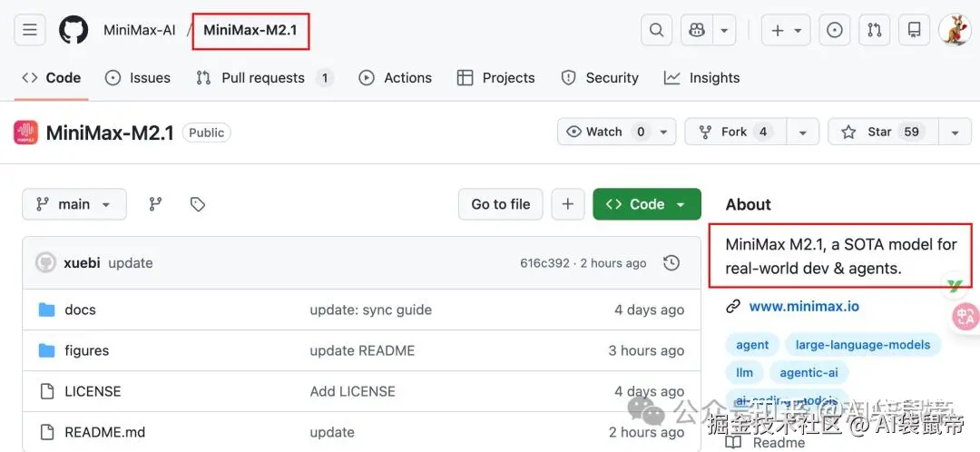Switch to the Code tab
The width and height of the screenshot is (980, 452).
click(51, 78)
